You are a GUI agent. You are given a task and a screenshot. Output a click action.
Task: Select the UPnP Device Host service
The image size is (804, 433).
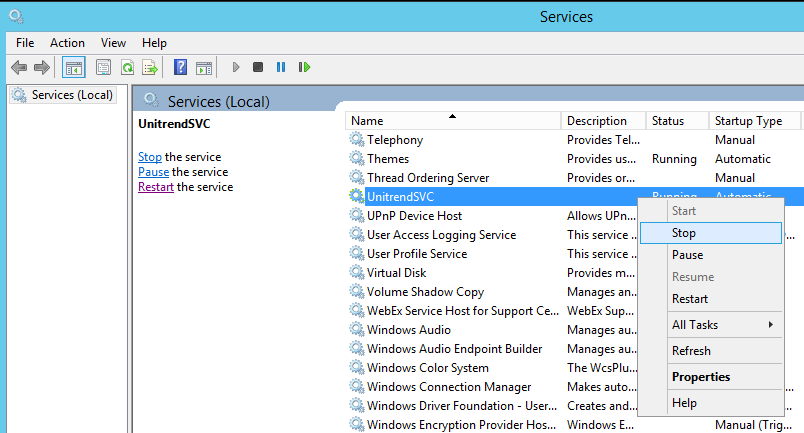tap(491, 215)
